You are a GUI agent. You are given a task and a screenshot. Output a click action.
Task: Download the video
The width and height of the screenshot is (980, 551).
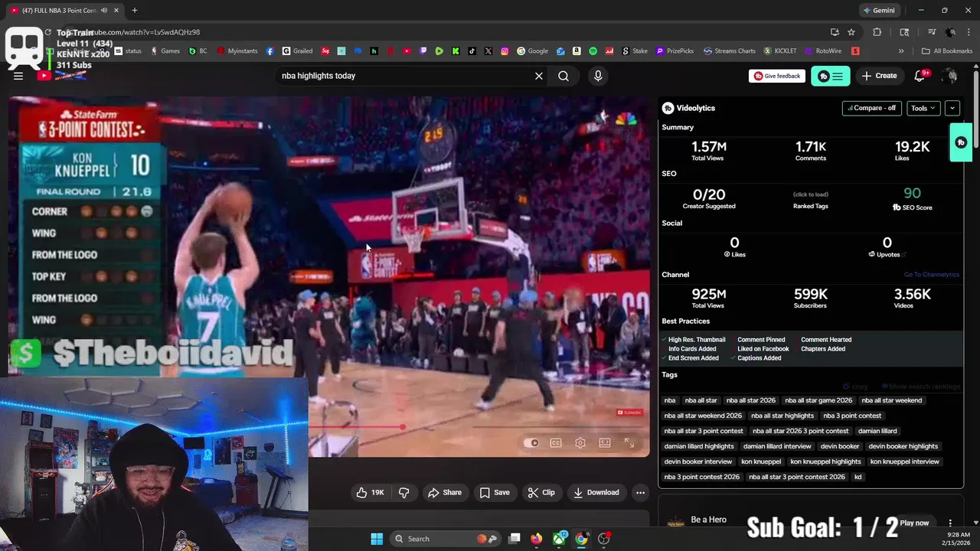[596, 493]
